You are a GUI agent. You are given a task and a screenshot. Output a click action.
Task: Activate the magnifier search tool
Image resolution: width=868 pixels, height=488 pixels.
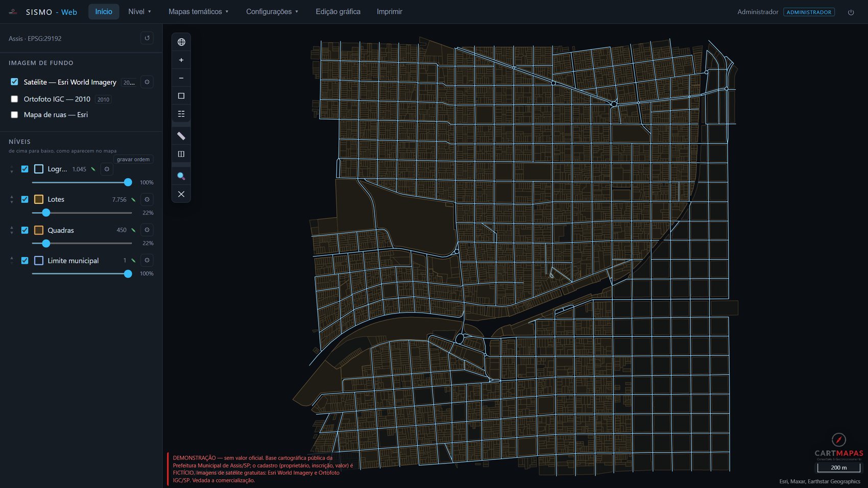tap(181, 176)
